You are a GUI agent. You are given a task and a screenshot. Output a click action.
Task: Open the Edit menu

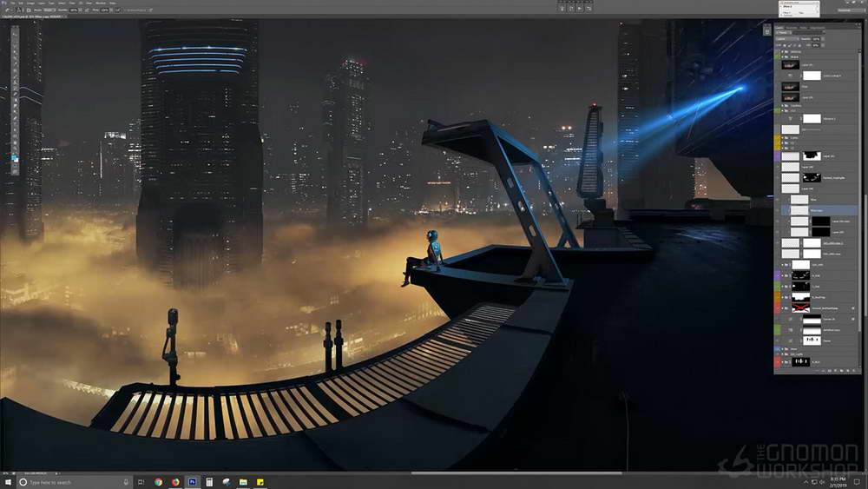point(20,3)
